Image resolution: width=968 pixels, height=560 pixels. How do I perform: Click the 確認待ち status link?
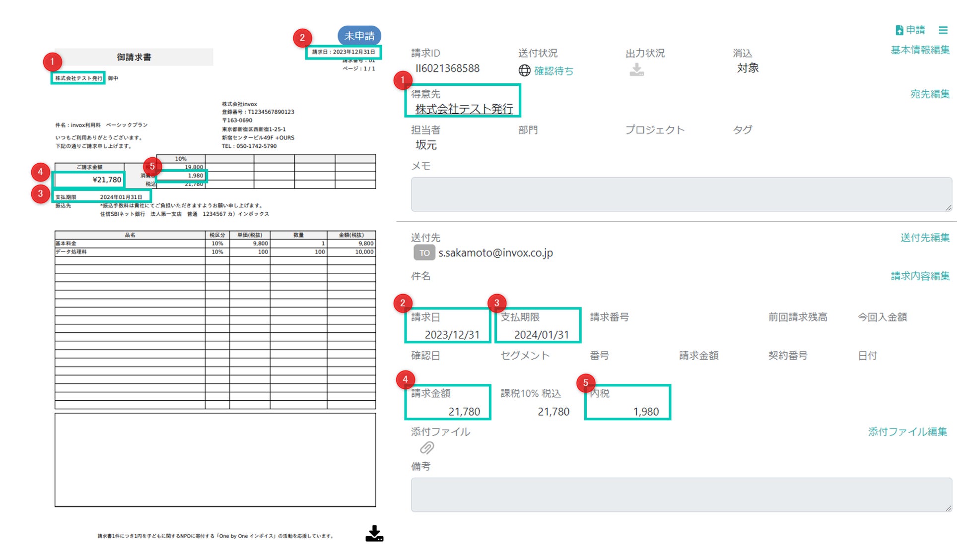[553, 71]
